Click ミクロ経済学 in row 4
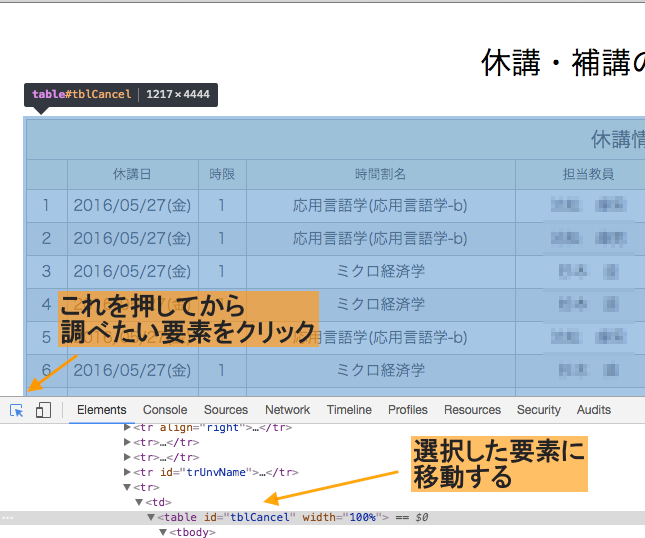 tap(381, 304)
